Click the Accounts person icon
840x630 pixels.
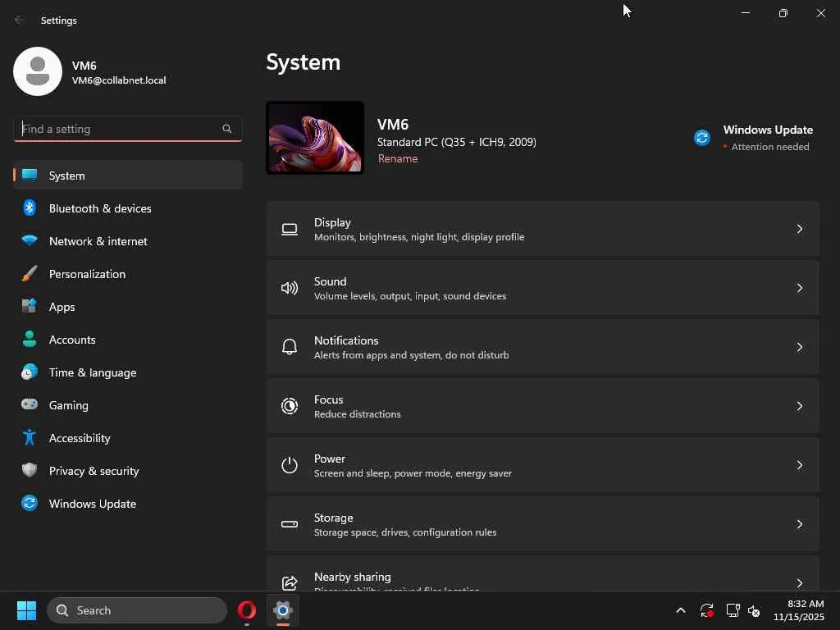tap(30, 339)
